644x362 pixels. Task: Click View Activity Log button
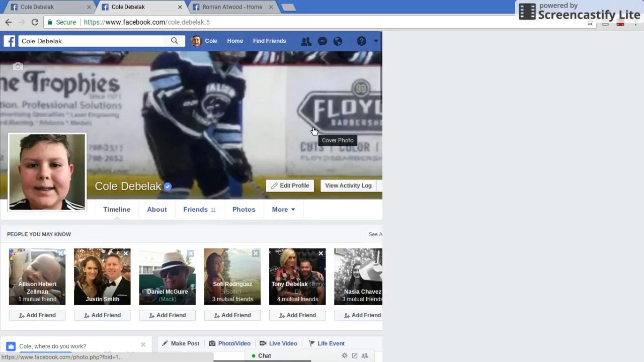click(x=348, y=186)
